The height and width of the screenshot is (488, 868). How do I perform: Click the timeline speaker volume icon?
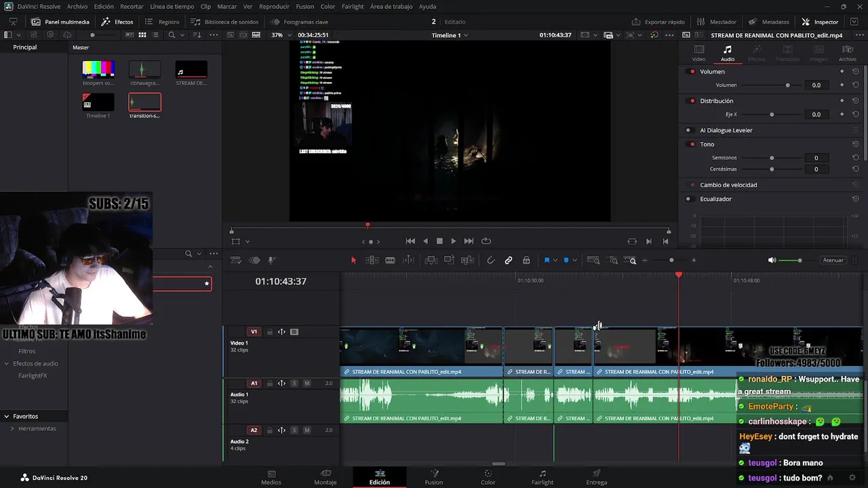[772, 260]
